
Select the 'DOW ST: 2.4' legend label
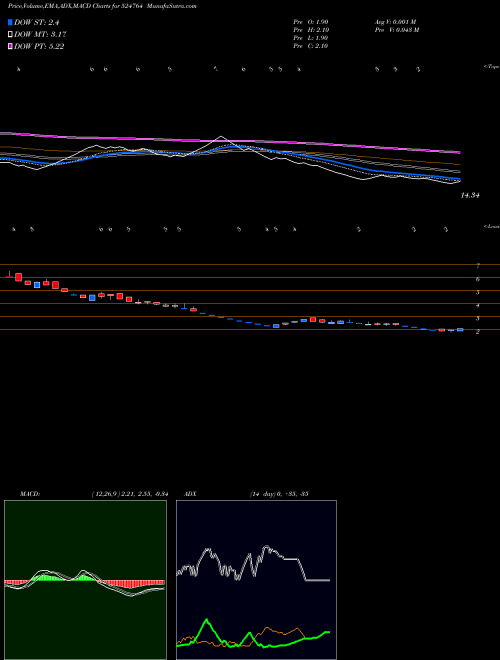click(37, 22)
